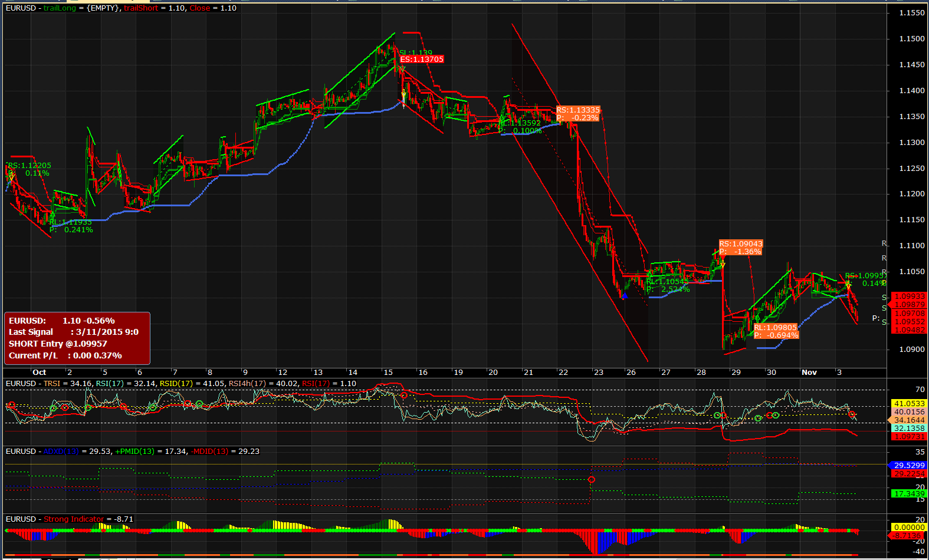Click the yellow down-arrow under RS:1.09043 label
929x560 pixels.
(723, 264)
